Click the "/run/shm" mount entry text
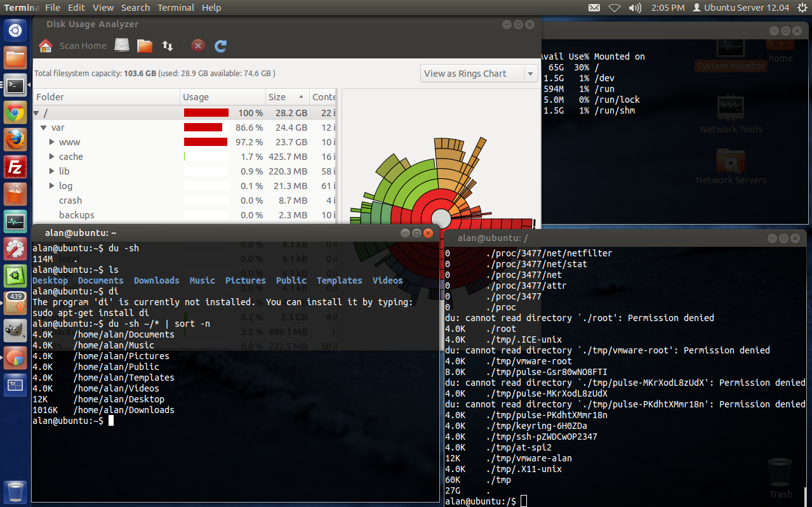Viewport: 812px width, 507px height. 615,110
